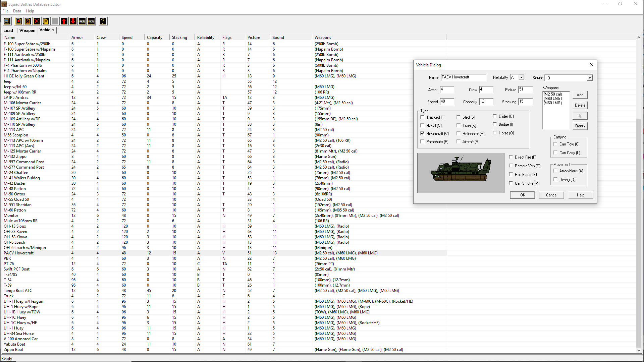
Task: Click the copy pages toolbar icon
Action: pos(46,21)
